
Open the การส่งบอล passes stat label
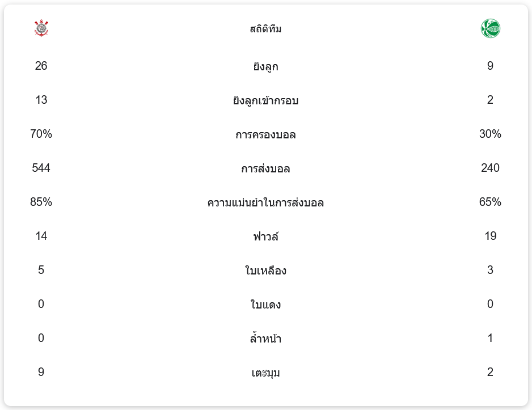[x=265, y=169]
